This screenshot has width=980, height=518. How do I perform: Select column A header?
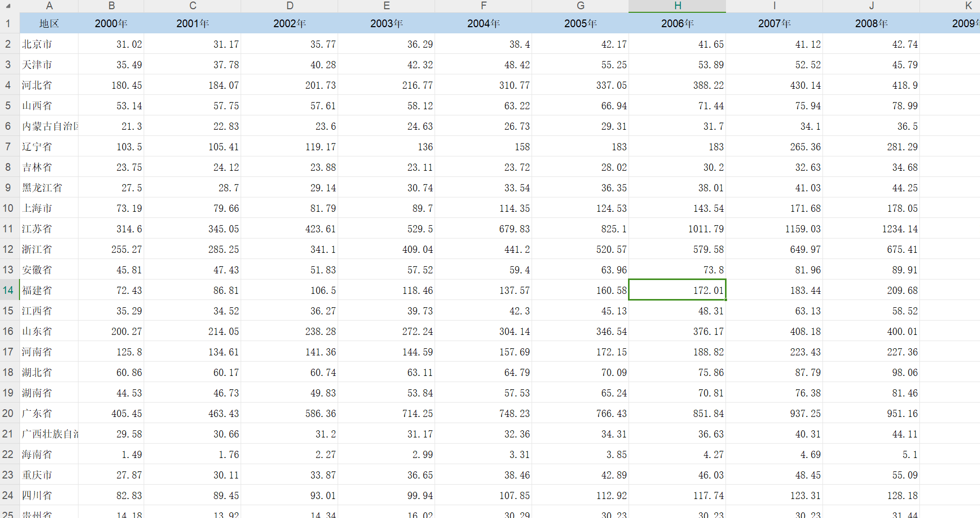coord(49,6)
